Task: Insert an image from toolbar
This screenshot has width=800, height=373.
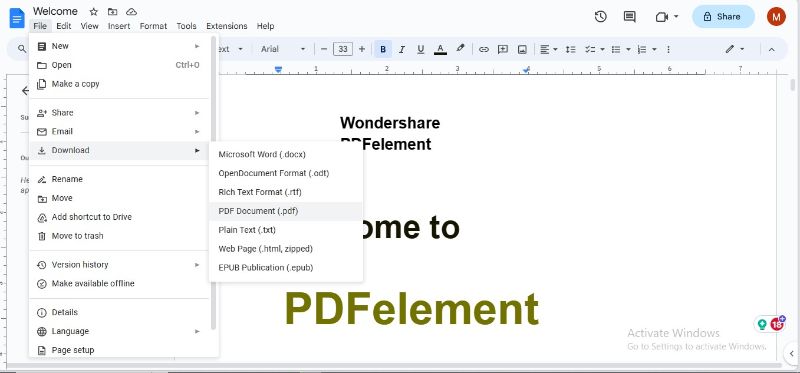Action: [x=522, y=49]
